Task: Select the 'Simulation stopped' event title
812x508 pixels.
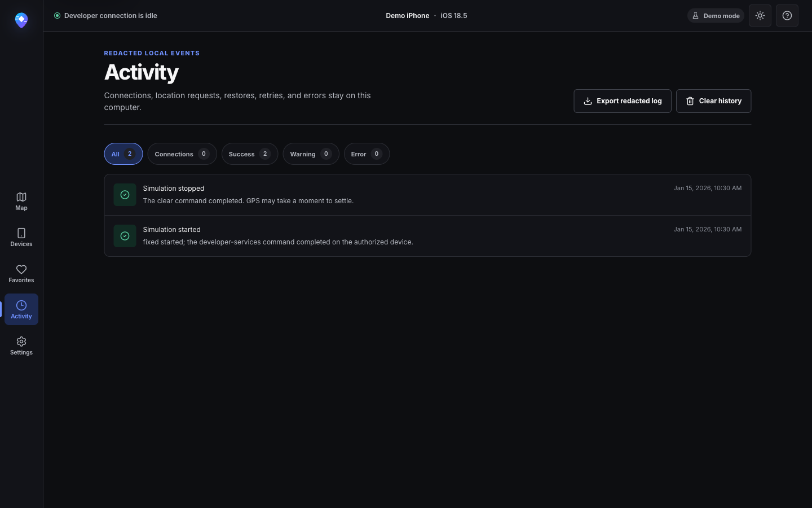Action: pos(174,189)
